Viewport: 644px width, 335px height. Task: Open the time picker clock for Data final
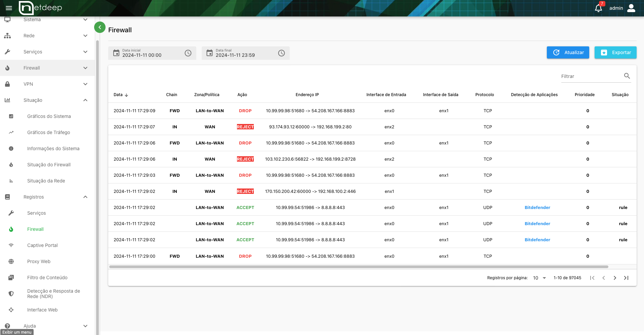point(281,53)
